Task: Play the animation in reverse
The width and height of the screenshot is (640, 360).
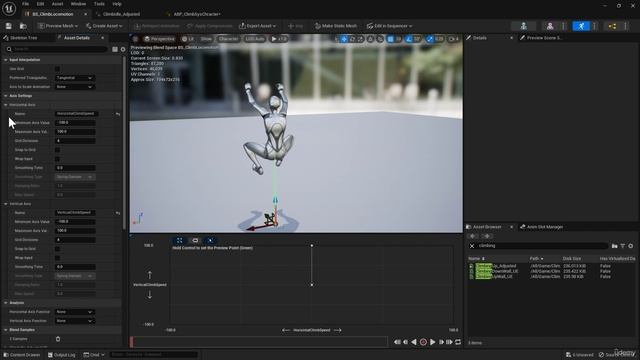Action: 414,342
